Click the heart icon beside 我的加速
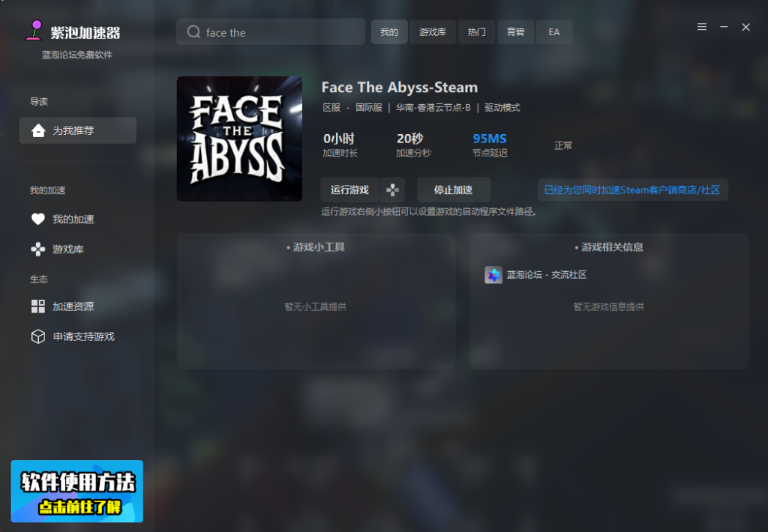This screenshot has width=768, height=532. point(37,219)
